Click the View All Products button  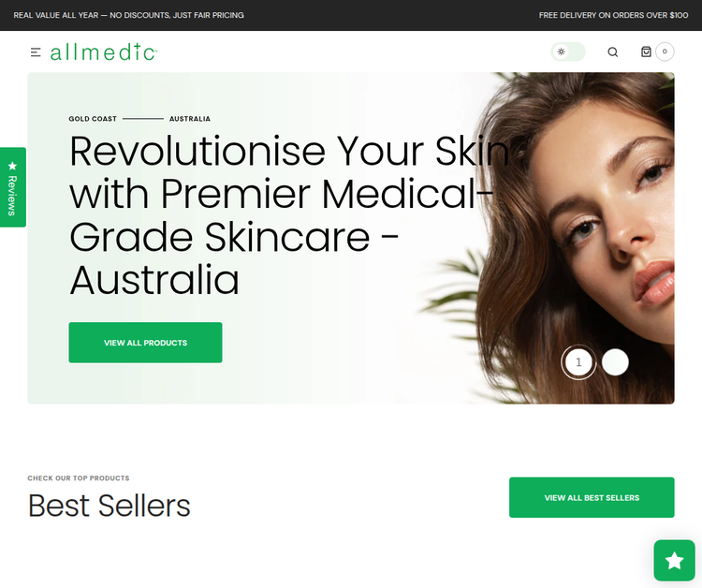[145, 343]
